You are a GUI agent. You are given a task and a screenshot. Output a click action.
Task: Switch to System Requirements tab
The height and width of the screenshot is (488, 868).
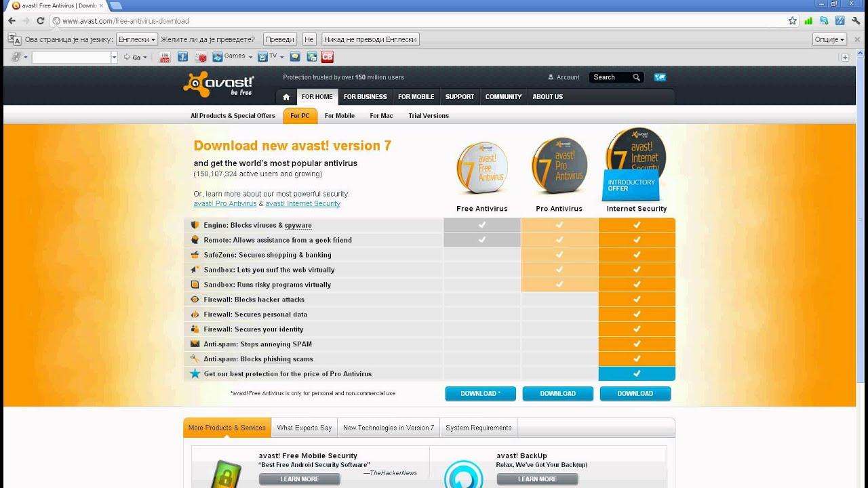point(479,428)
